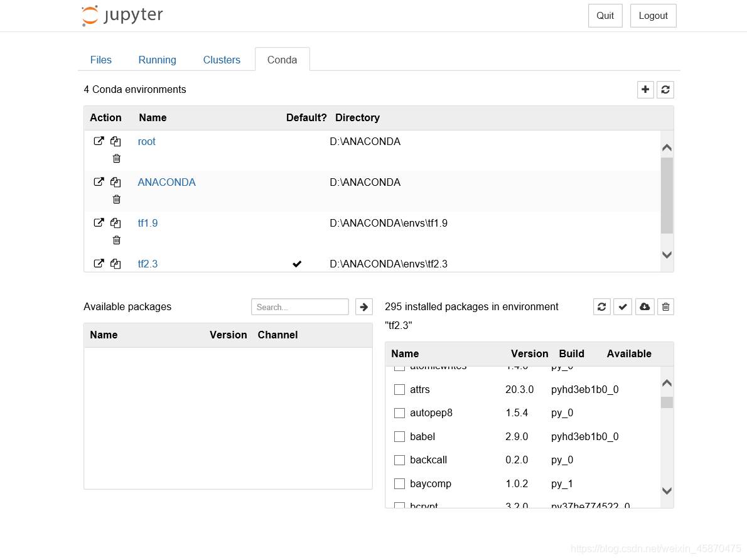The height and width of the screenshot is (560, 747).
Task: Remove selected packages with trash icon
Action: (665, 306)
